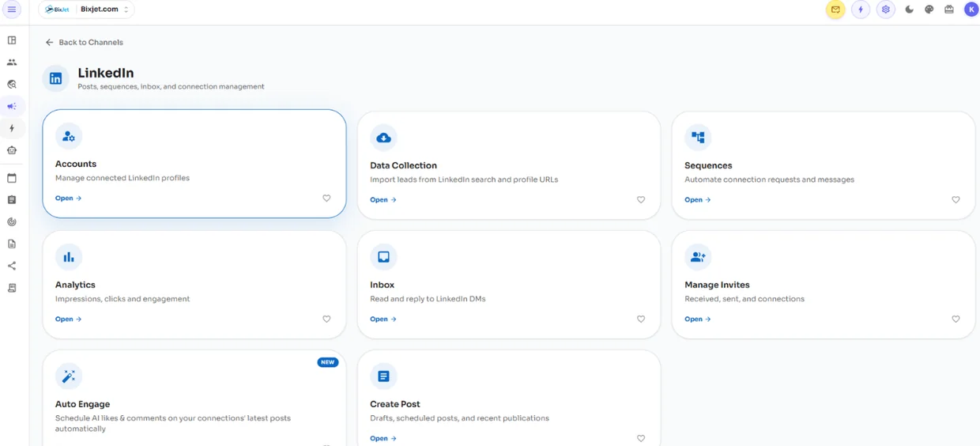Open the yellow mail icon in header
The image size is (980, 446).
pyautogui.click(x=835, y=9)
